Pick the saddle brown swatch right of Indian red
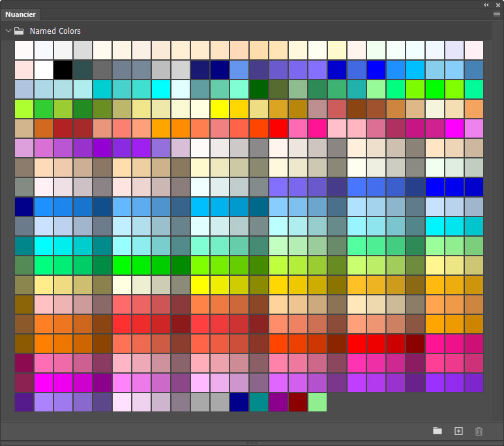This screenshot has height=446, width=504. point(357,109)
